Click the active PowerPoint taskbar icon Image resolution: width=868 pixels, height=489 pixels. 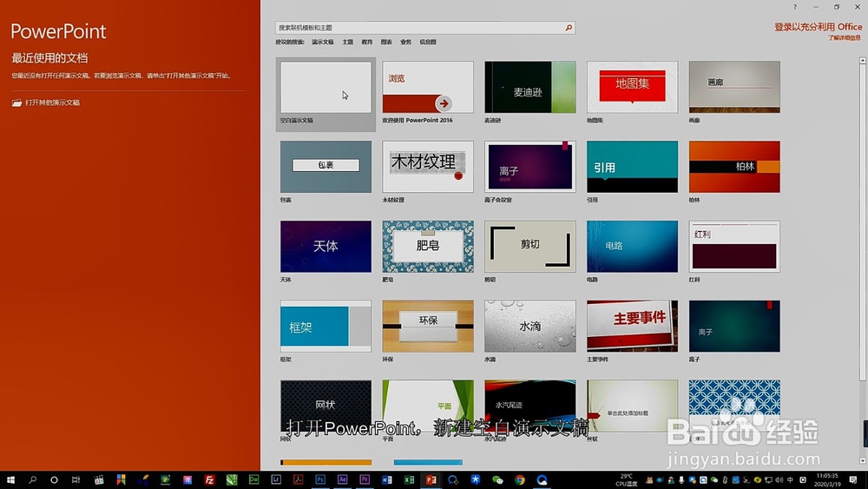click(x=431, y=480)
